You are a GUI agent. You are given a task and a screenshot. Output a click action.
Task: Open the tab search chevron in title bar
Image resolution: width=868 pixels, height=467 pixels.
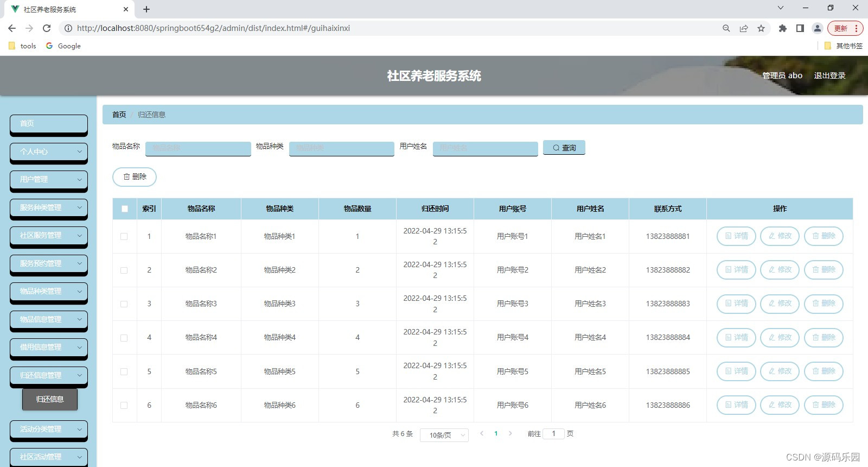pos(781,8)
